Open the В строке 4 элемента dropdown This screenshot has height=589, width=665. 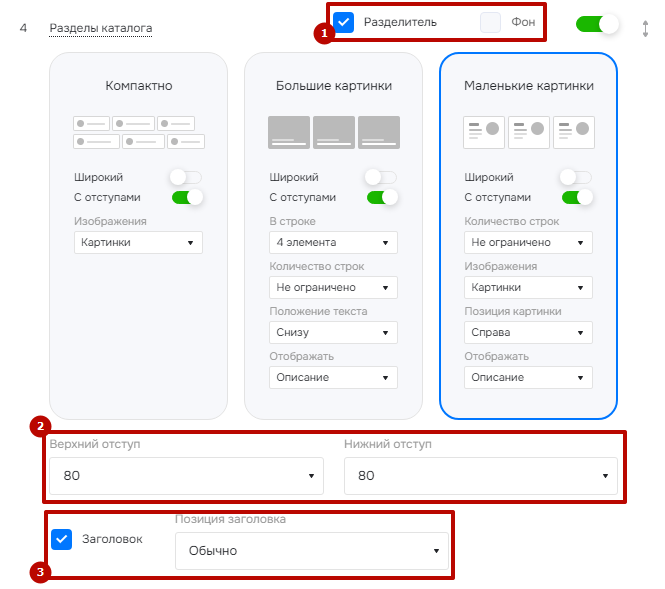[x=333, y=243]
